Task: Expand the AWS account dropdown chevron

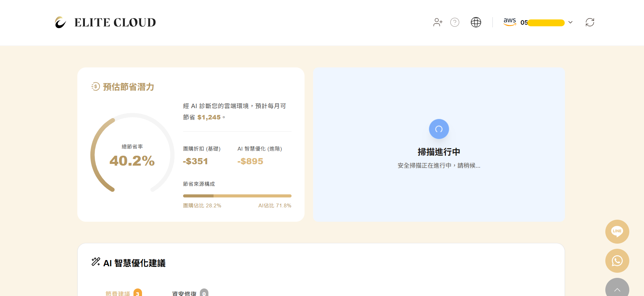Action: point(570,22)
